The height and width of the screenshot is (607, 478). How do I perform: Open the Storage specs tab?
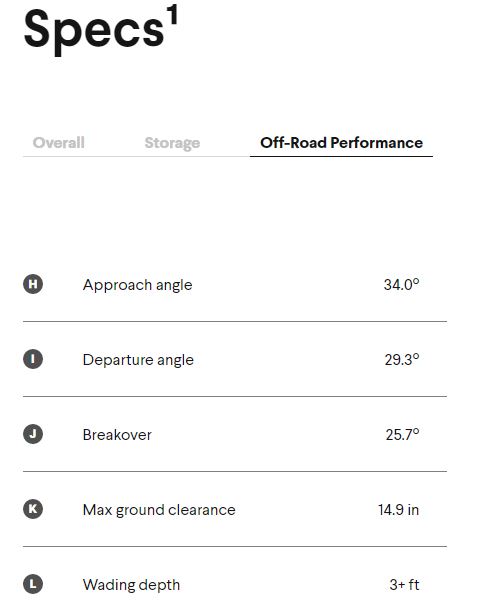172,143
